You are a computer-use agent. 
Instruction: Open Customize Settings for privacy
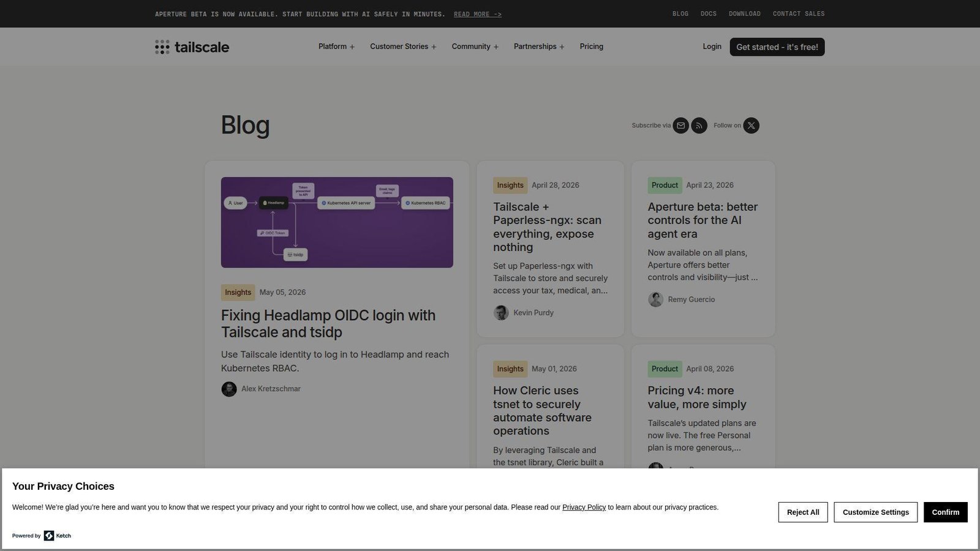(x=876, y=512)
